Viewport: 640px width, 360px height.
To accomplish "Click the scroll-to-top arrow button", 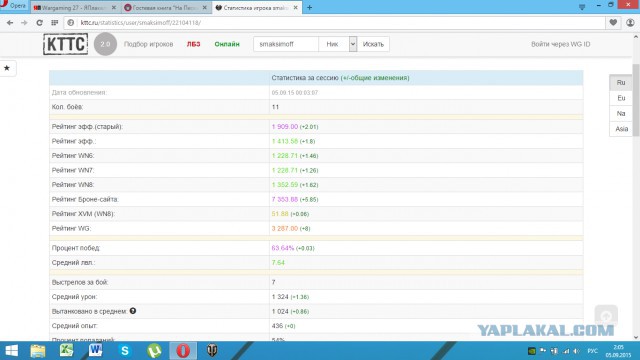I will [606, 316].
